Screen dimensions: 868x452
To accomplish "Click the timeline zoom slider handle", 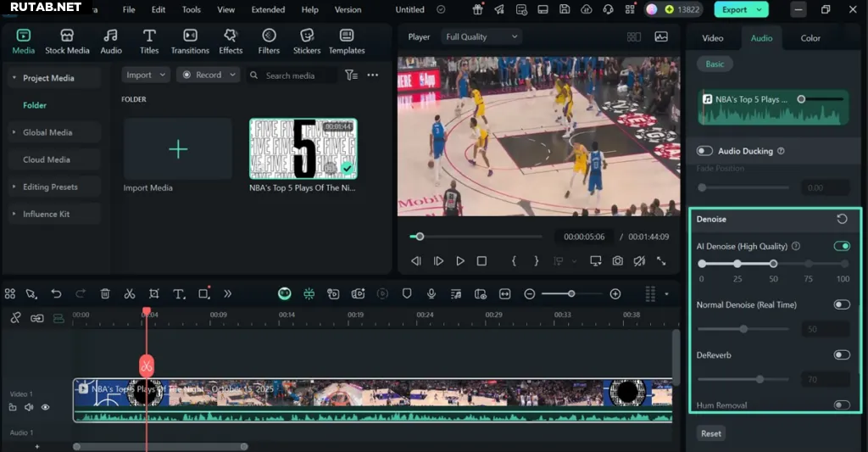I will [571, 293].
